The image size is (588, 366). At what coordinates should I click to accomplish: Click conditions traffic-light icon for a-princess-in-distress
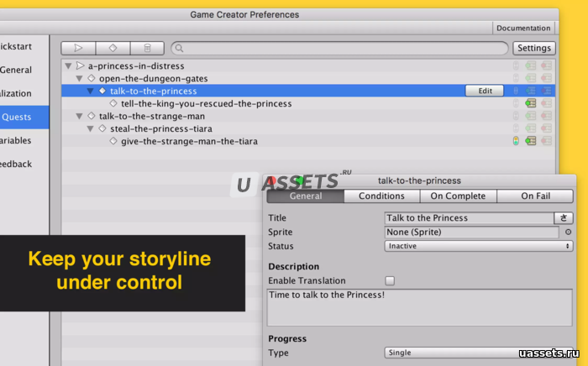pos(516,66)
